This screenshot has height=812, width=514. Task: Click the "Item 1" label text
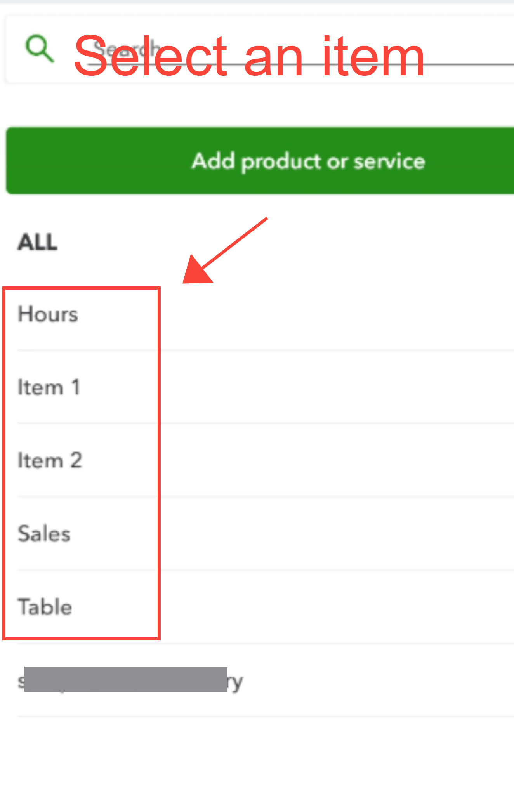(49, 387)
